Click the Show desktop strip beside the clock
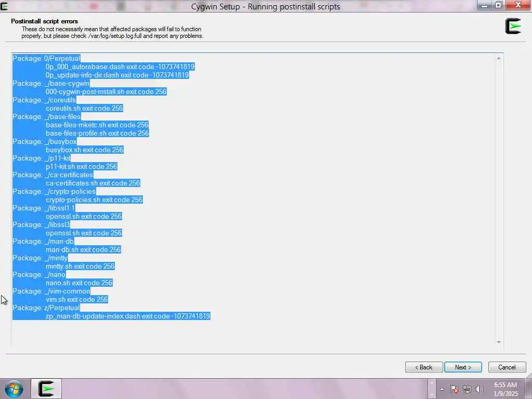The image size is (532, 399). coord(529,389)
